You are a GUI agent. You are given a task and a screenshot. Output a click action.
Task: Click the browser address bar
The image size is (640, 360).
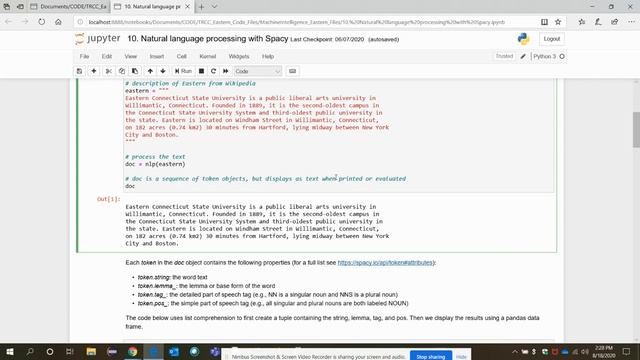pyautogui.click(x=297, y=22)
